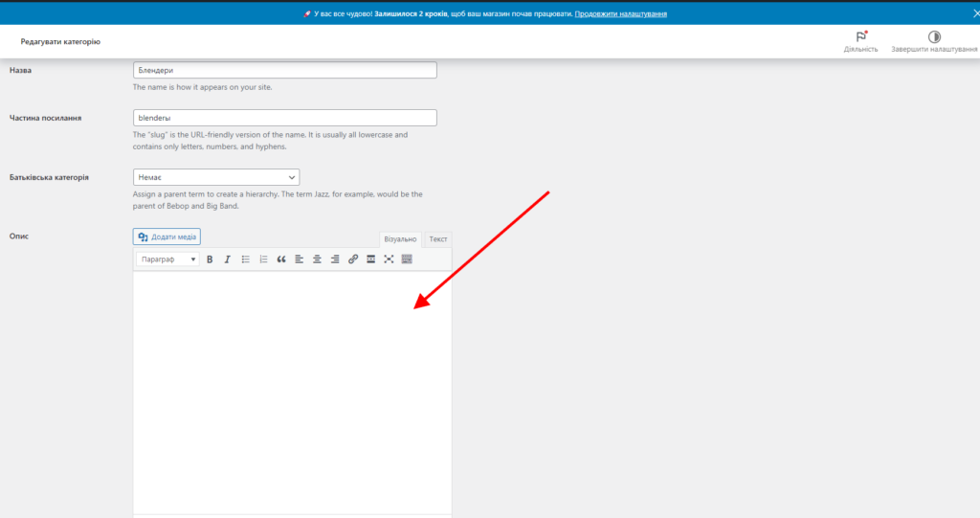The width and height of the screenshot is (980, 518).
Task: Switch to the Текст editor tab
Action: click(438, 239)
